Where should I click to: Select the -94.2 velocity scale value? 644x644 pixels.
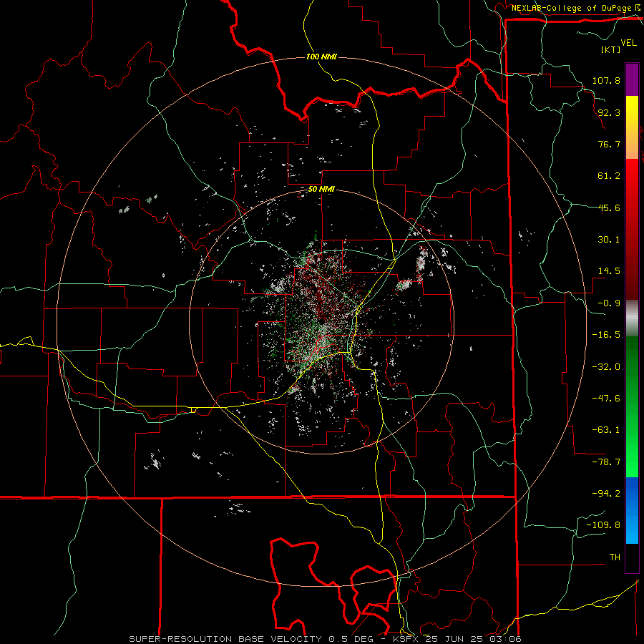[x=606, y=494]
